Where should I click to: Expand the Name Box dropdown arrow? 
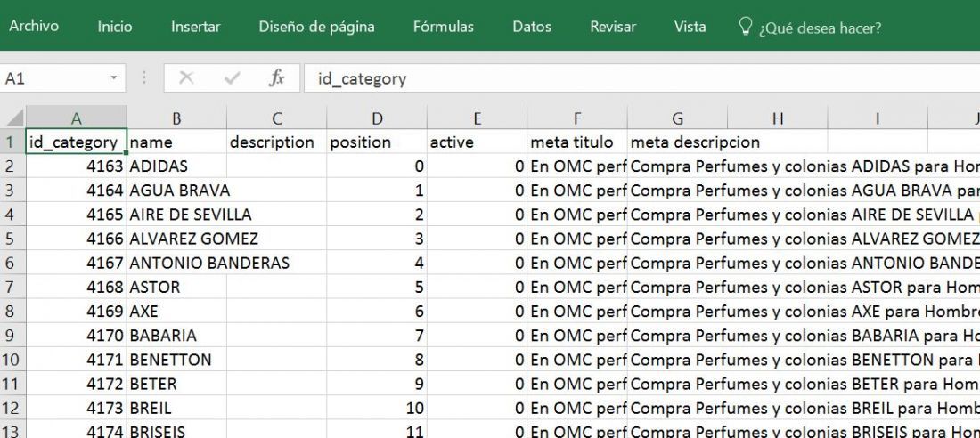[114, 78]
